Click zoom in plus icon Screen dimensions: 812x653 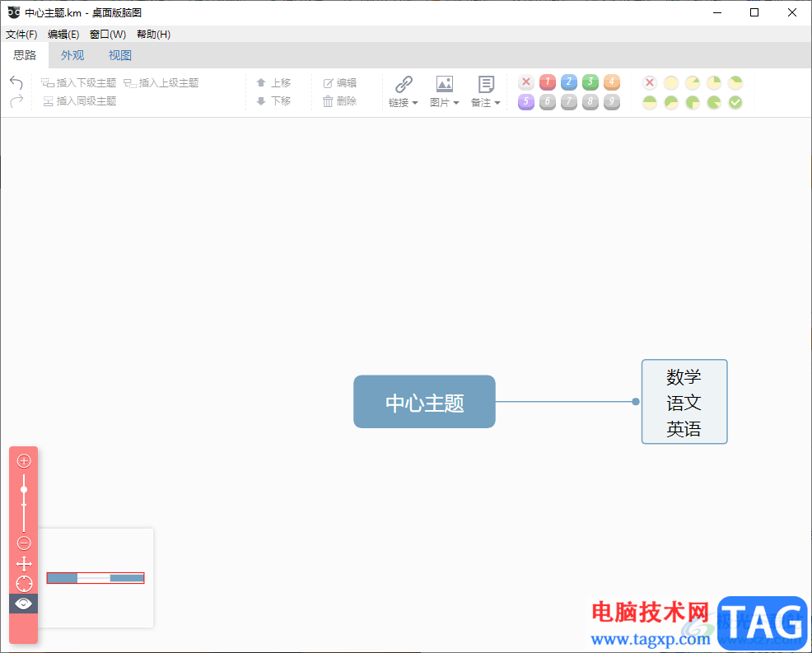[x=24, y=461]
